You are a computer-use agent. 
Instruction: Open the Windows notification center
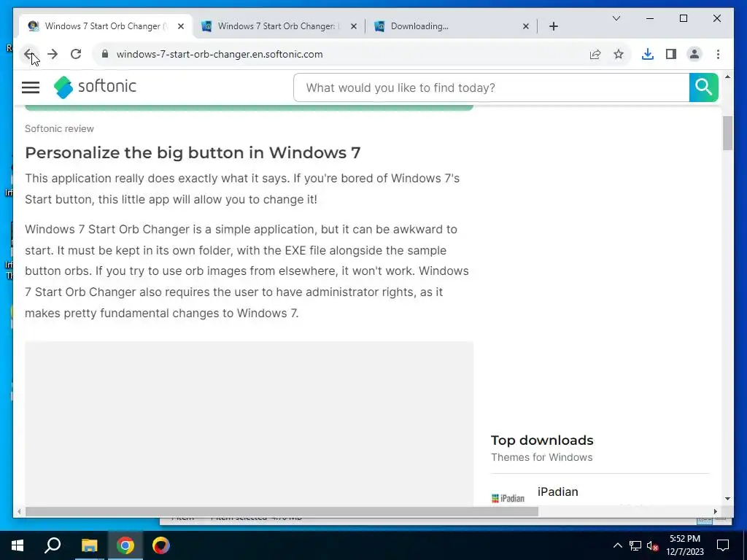tap(723, 545)
